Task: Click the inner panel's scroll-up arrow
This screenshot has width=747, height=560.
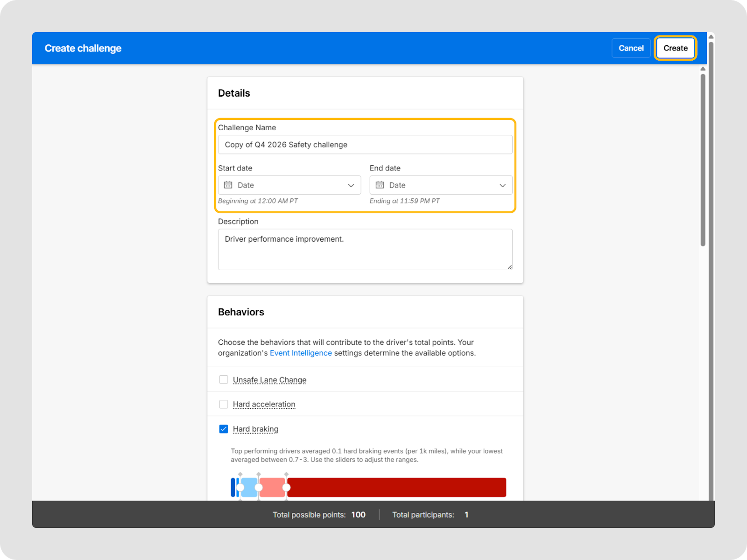Action: click(x=703, y=69)
